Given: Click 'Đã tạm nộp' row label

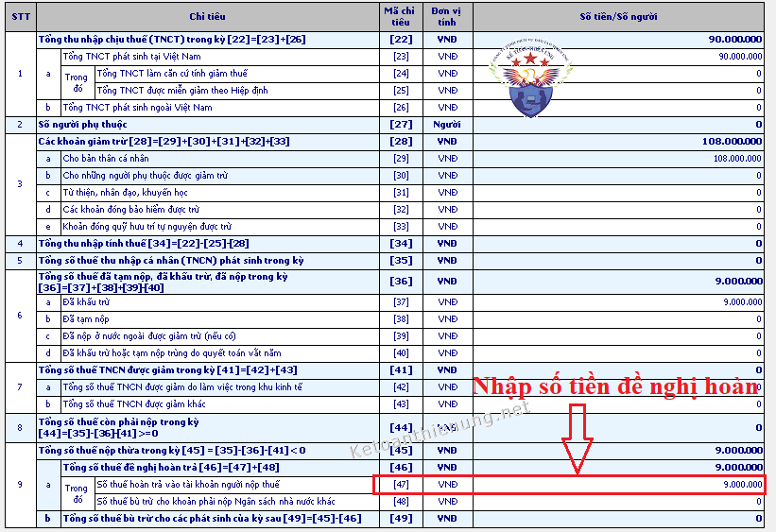Looking at the screenshot, I should pos(86,319).
